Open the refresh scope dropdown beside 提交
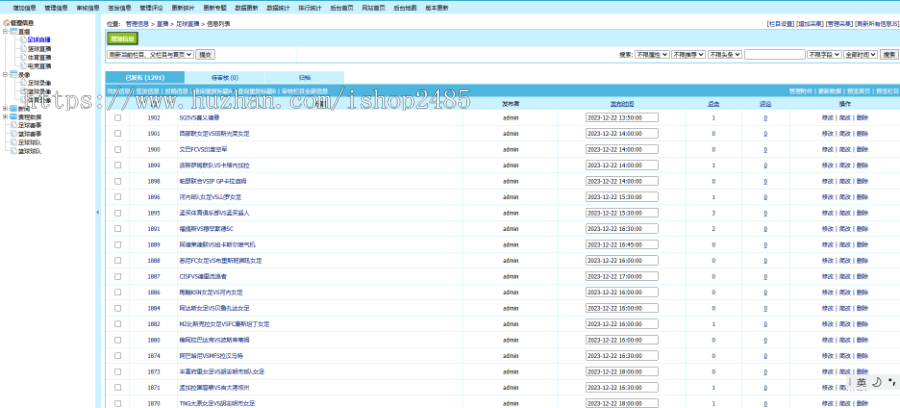The width and height of the screenshot is (900, 408). [x=150, y=55]
